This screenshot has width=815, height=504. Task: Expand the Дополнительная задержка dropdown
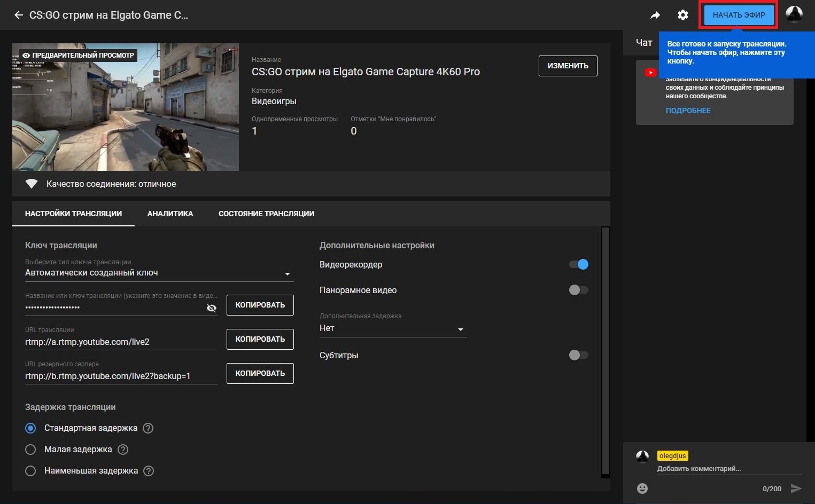tap(393, 328)
